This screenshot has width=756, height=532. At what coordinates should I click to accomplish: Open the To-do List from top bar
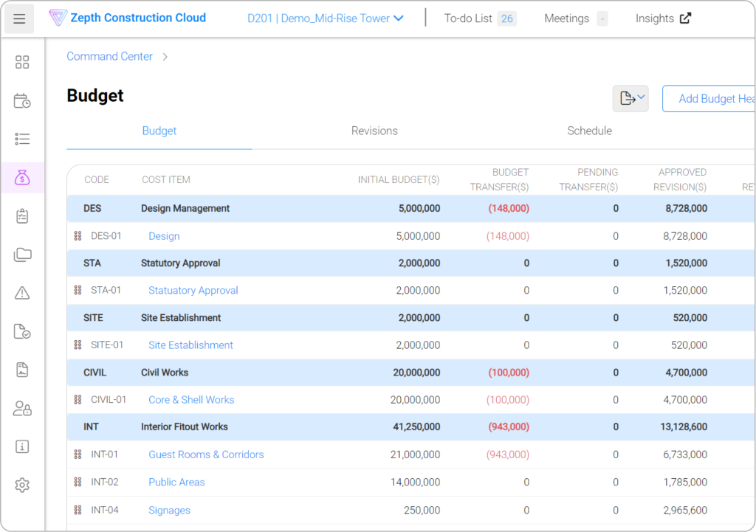point(467,18)
